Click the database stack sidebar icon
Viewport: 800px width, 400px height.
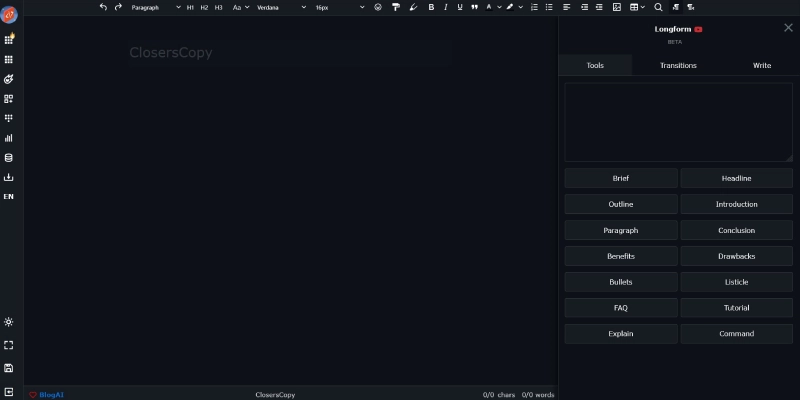click(9, 158)
